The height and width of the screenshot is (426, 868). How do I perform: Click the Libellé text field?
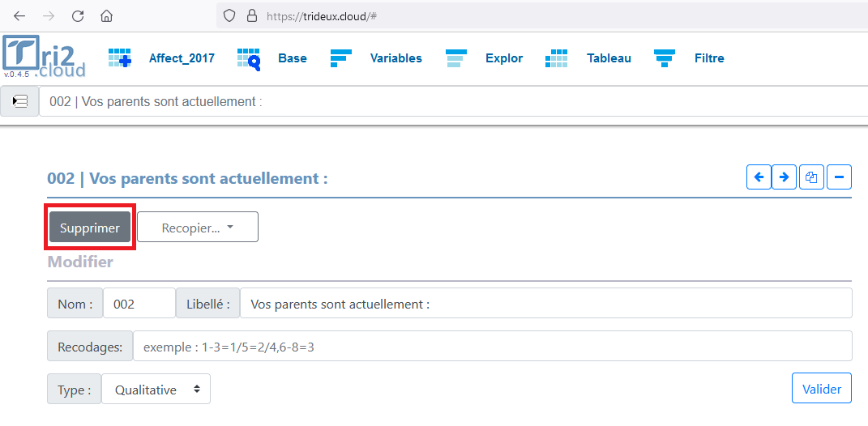545,303
